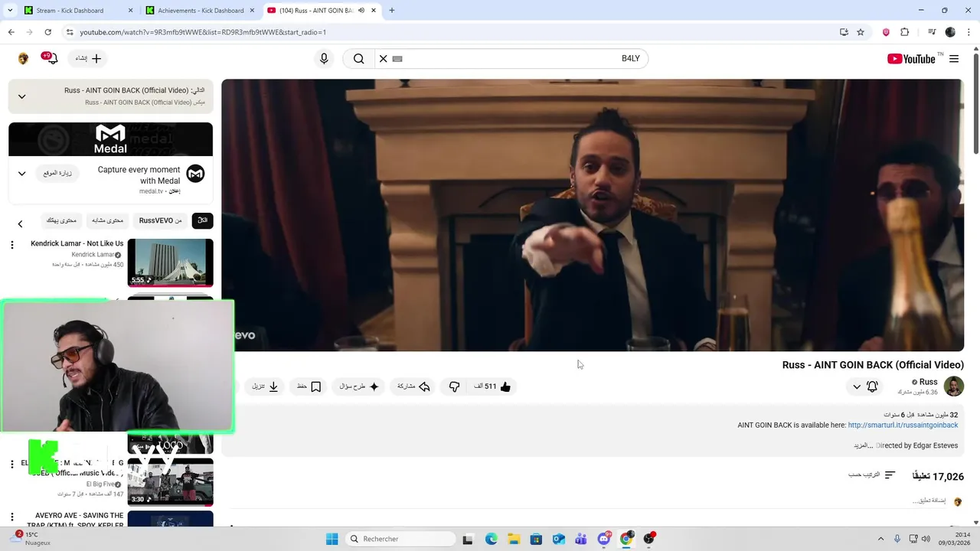Click the browser address bar URL
Viewport: 980px width, 551px height.
[x=203, y=32]
